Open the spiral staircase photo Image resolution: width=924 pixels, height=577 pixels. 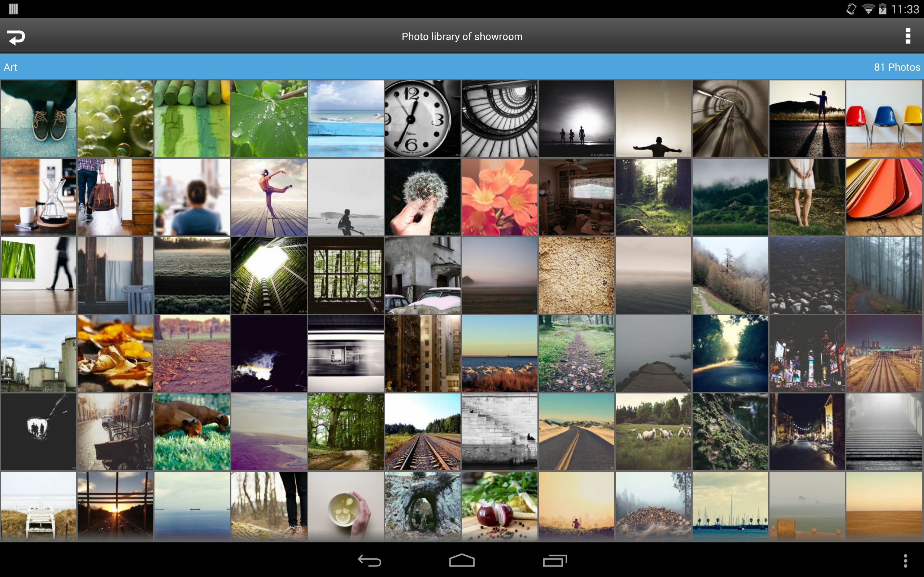click(x=500, y=119)
